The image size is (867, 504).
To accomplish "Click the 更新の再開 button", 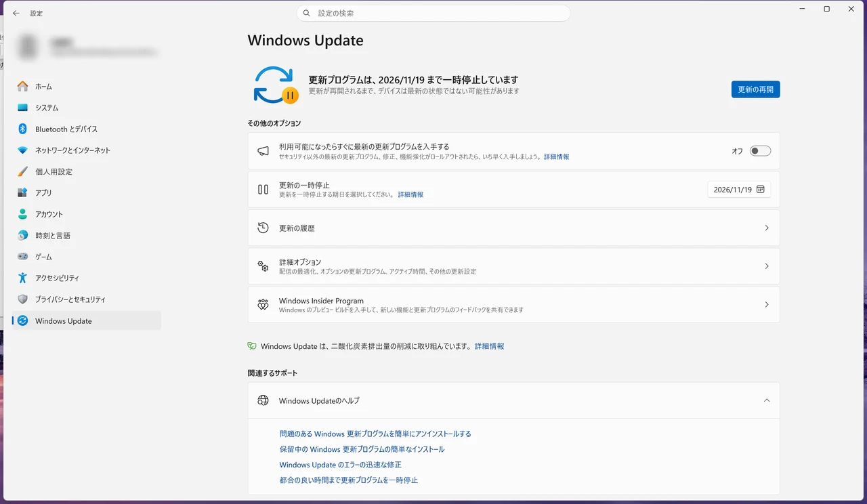I will pyautogui.click(x=755, y=89).
